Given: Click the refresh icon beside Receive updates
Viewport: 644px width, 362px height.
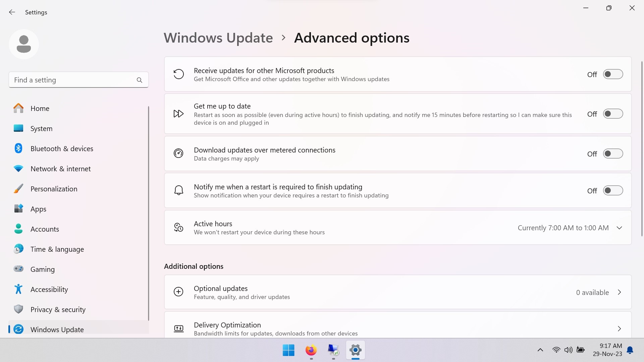Looking at the screenshot, I should click(178, 74).
